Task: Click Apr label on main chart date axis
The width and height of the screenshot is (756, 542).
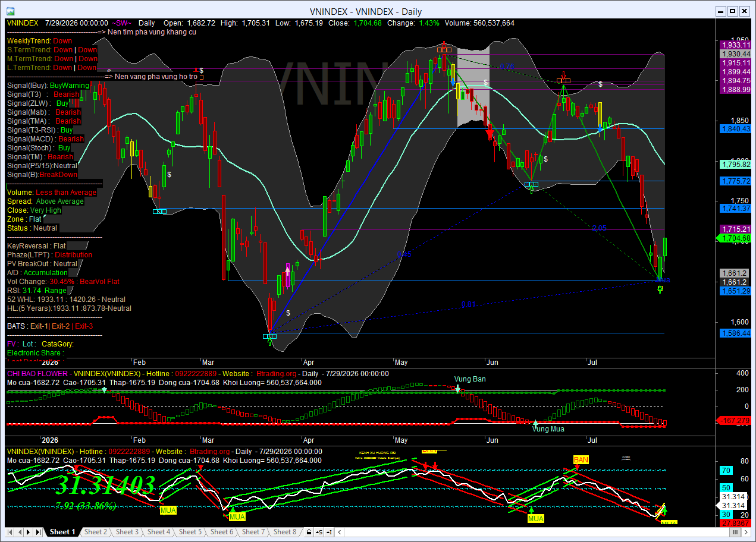Action: [x=308, y=362]
